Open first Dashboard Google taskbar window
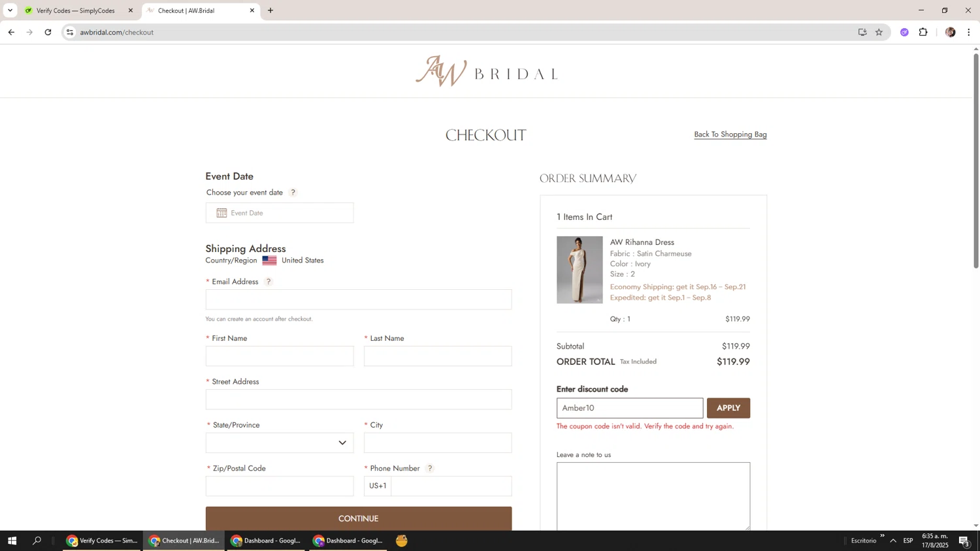Screen dimensions: 980x551 point(266,541)
